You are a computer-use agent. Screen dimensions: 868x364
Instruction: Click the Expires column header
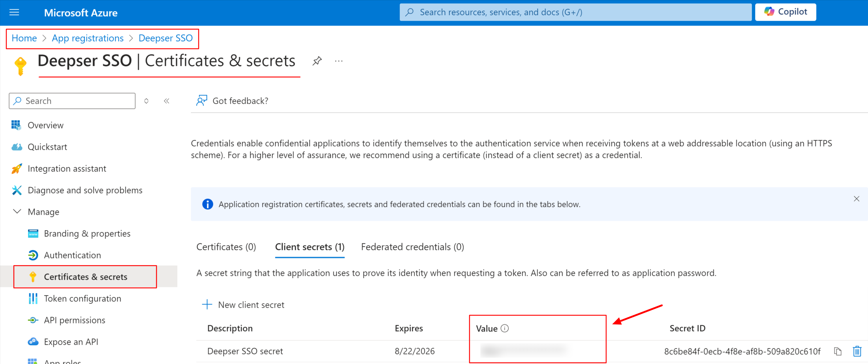coord(409,328)
